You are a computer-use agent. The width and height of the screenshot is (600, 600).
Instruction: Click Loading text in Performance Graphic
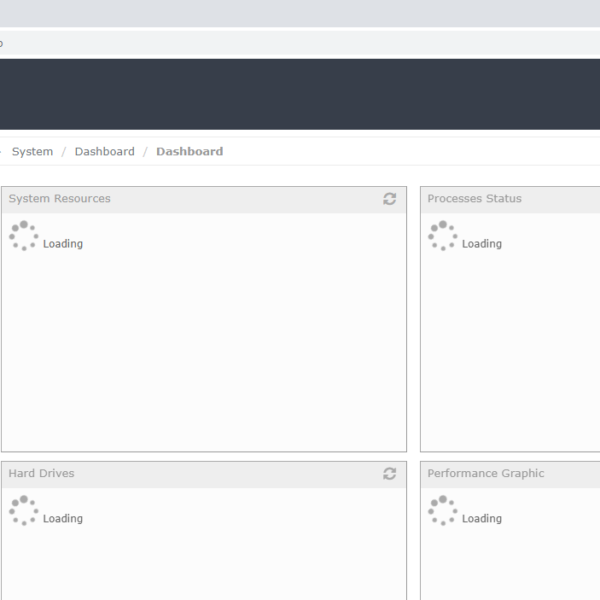(481, 519)
